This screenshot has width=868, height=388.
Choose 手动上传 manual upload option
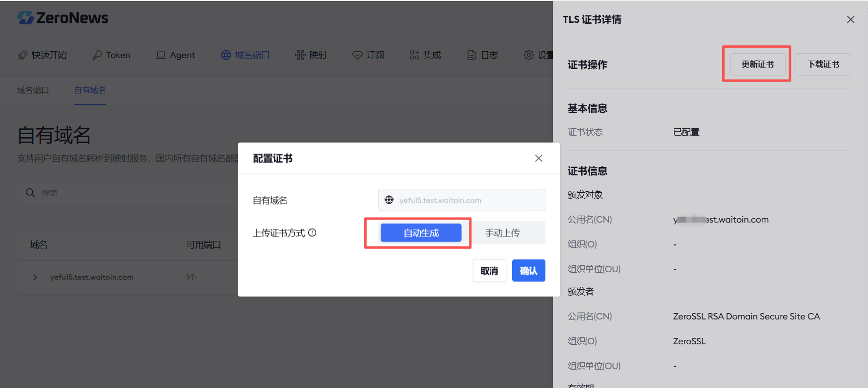point(502,233)
